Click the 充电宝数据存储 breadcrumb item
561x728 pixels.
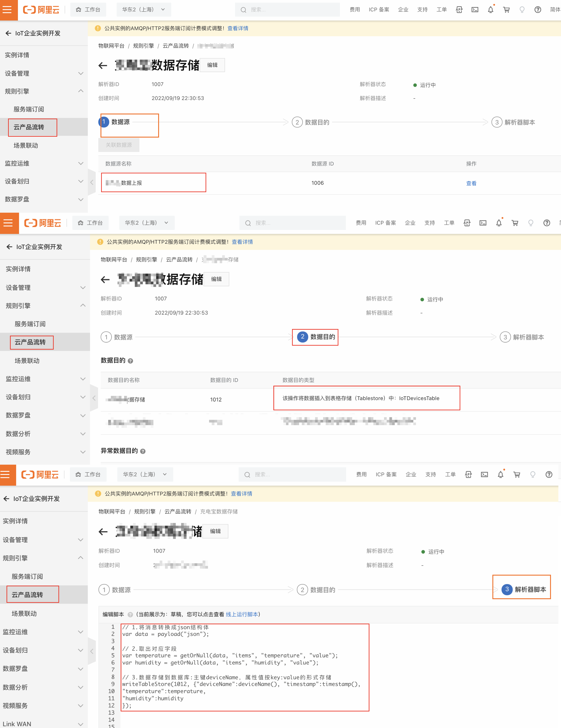coord(219,512)
